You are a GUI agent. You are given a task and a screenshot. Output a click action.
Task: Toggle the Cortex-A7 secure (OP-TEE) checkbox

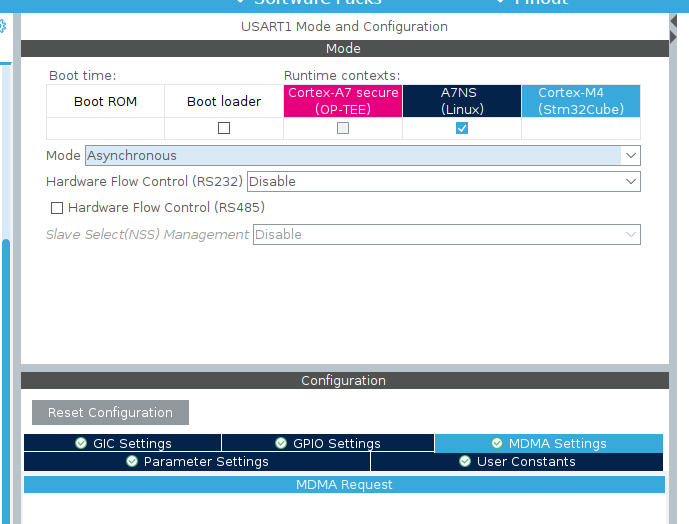[x=343, y=128]
